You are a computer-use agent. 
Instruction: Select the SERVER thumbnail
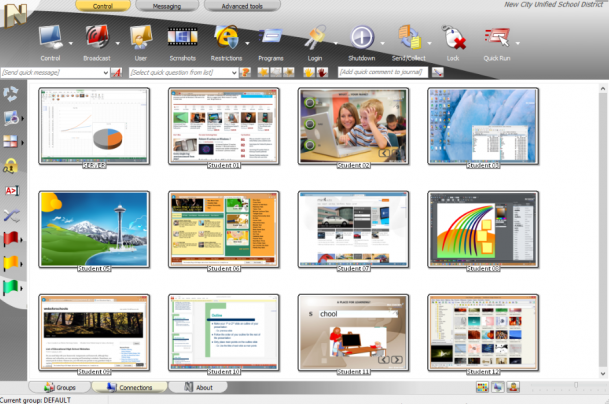click(x=94, y=126)
